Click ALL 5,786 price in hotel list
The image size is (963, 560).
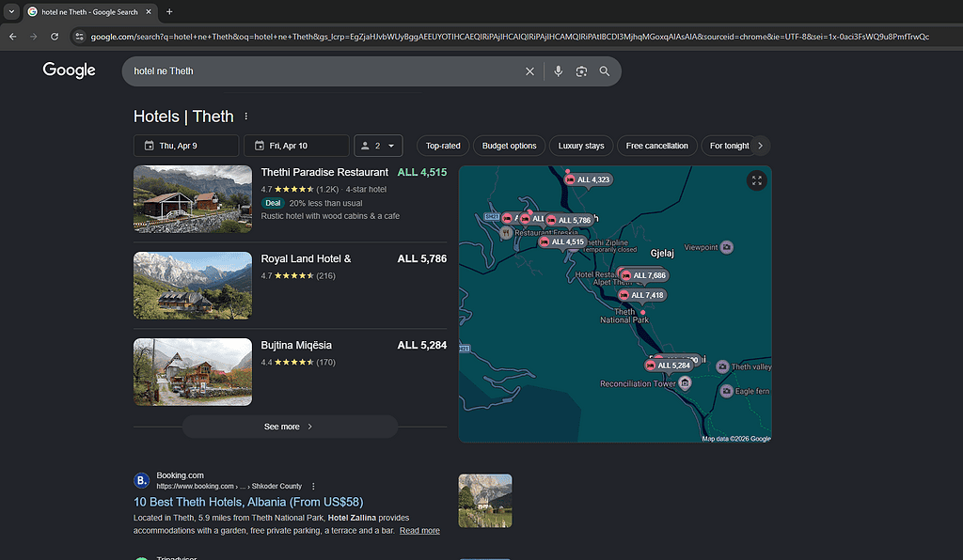coord(422,258)
